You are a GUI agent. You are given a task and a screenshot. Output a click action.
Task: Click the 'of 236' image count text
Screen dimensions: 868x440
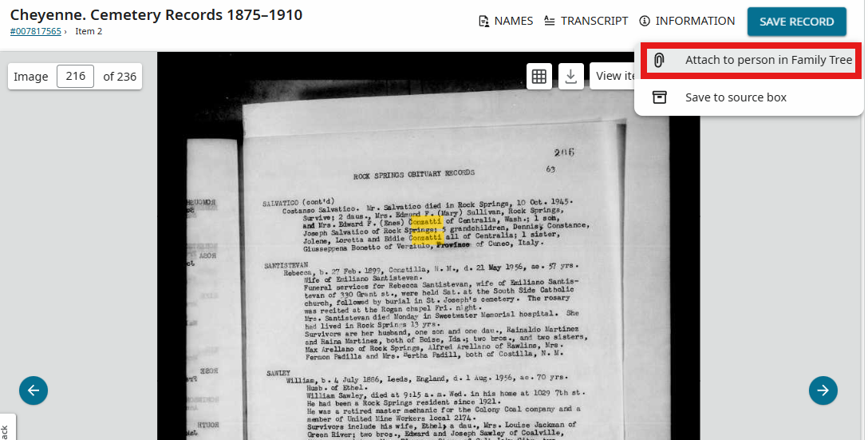(120, 77)
